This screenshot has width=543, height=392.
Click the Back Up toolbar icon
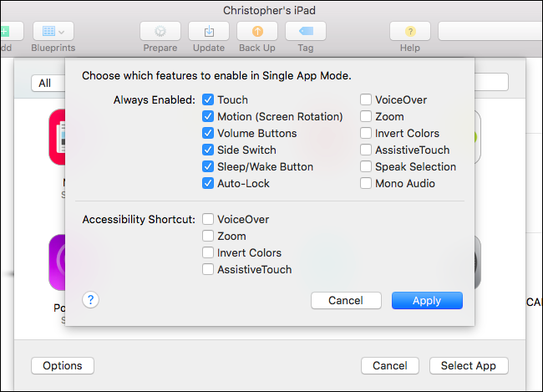pos(256,31)
